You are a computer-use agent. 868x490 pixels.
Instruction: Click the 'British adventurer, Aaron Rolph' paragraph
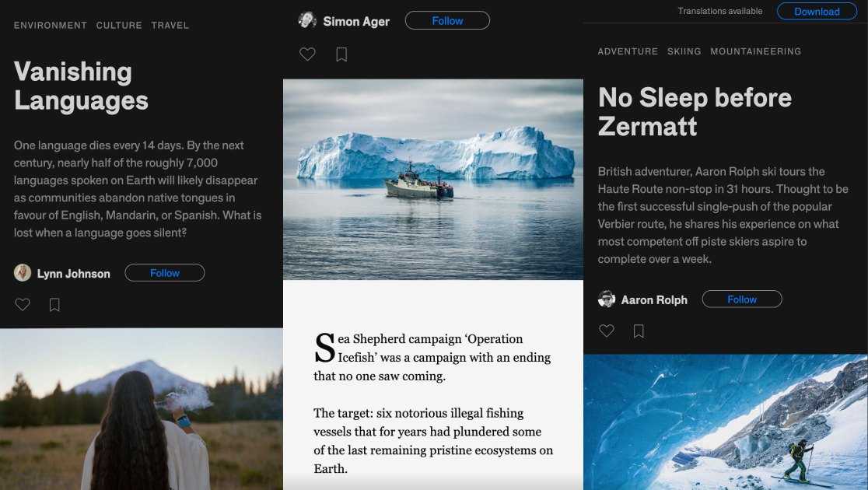723,215
